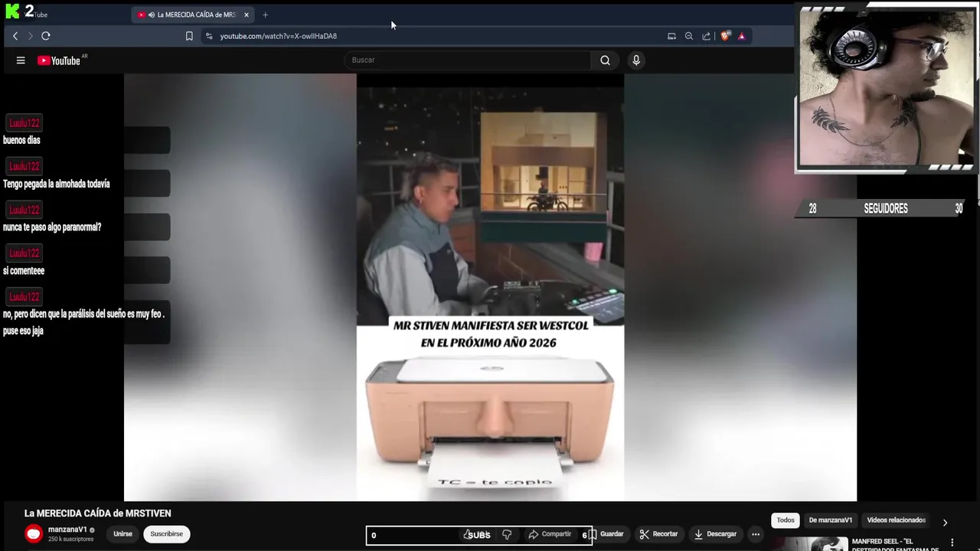Click the search magnifier button
Viewport: 980px width, 551px height.
pos(605,60)
